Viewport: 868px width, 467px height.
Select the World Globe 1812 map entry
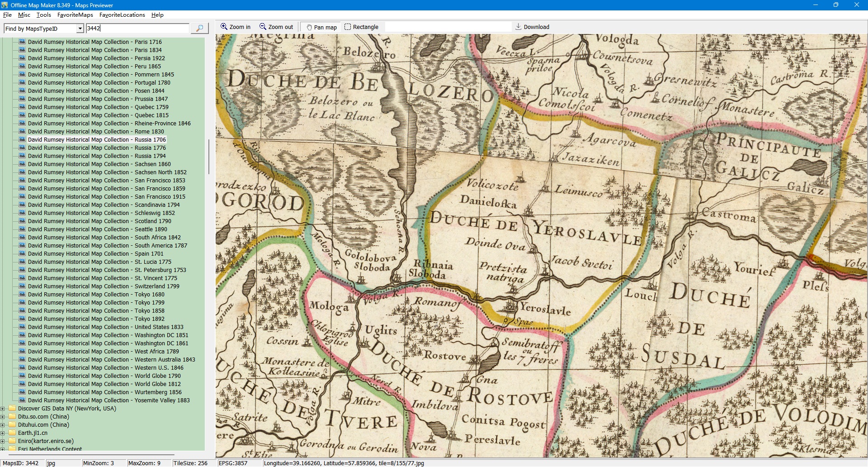tap(104, 384)
